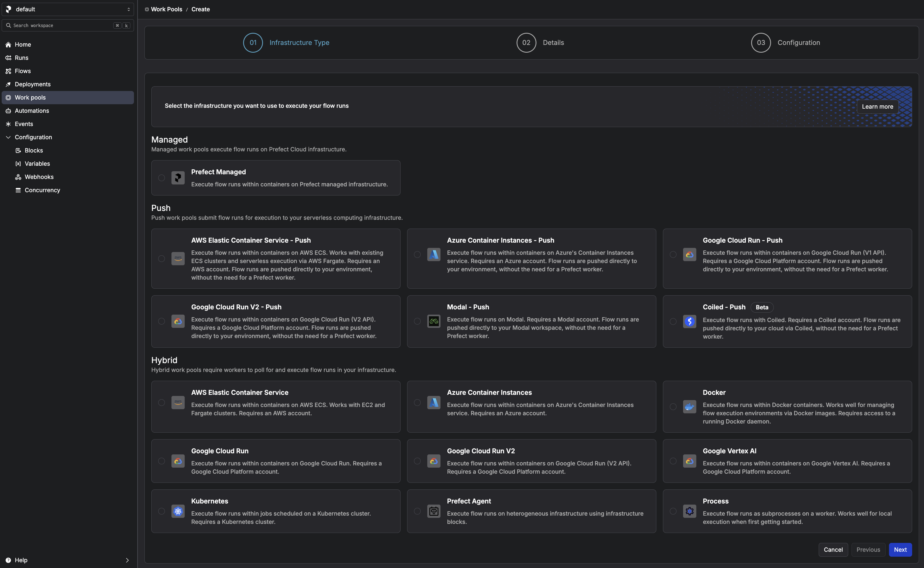This screenshot has height=568, width=924.
Task: Click the Blocks icon in sidebar
Action: click(x=18, y=150)
